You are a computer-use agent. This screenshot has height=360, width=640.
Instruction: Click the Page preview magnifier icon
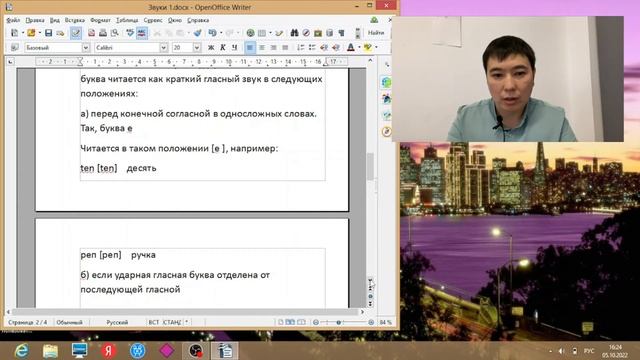(x=115, y=33)
